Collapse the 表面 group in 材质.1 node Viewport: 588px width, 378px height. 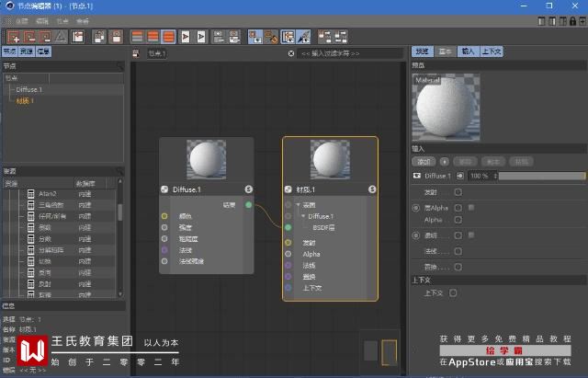coord(298,205)
